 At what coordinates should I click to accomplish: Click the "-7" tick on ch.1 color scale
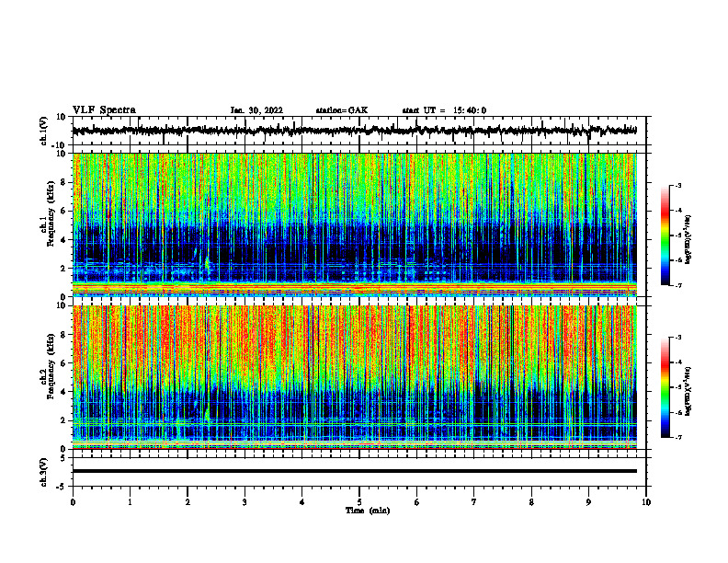(x=678, y=285)
